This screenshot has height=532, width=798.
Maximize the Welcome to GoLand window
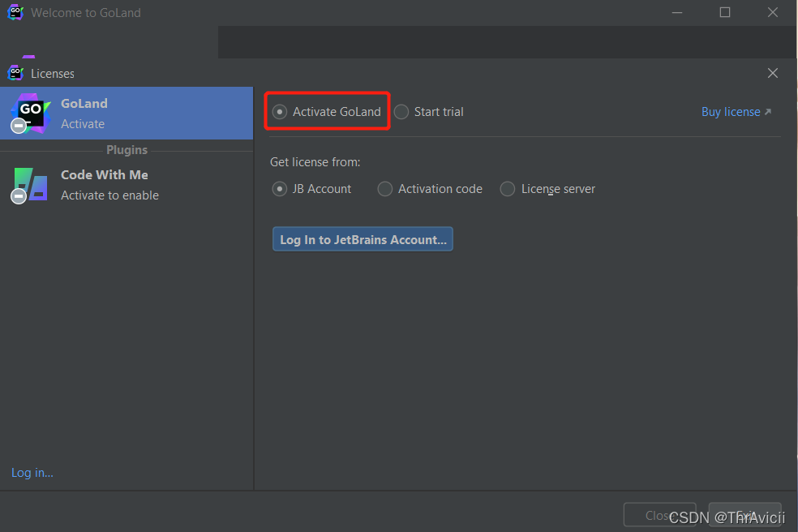[x=725, y=12]
